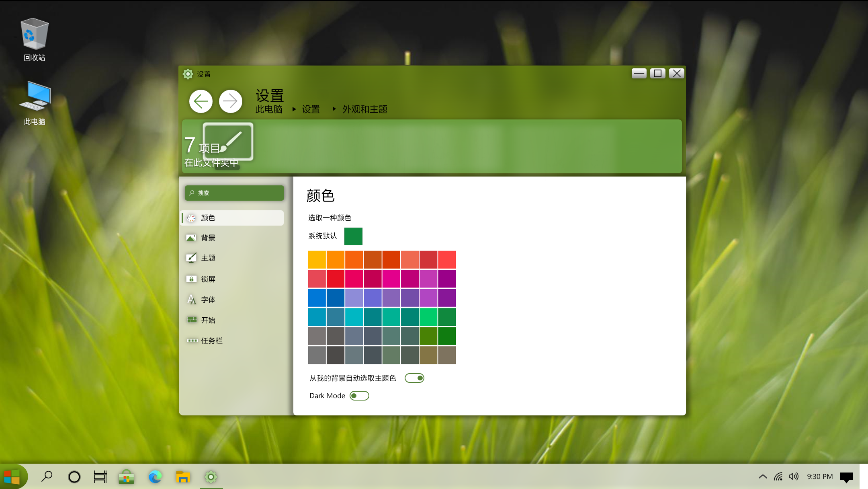Toggle automatic accent color from background
868x489 pixels.
point(414,378)
